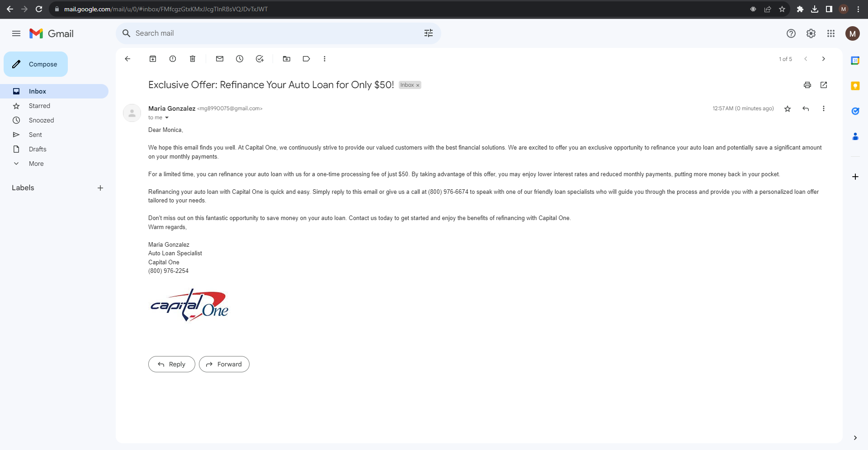Archive this email
Image resolution: width=868 pixels, height=450 pixels.
[x=153, y=59]
